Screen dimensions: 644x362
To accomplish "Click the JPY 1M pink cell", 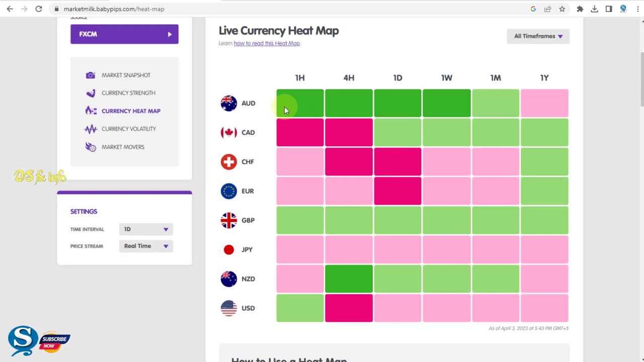I will coord(496,249).
